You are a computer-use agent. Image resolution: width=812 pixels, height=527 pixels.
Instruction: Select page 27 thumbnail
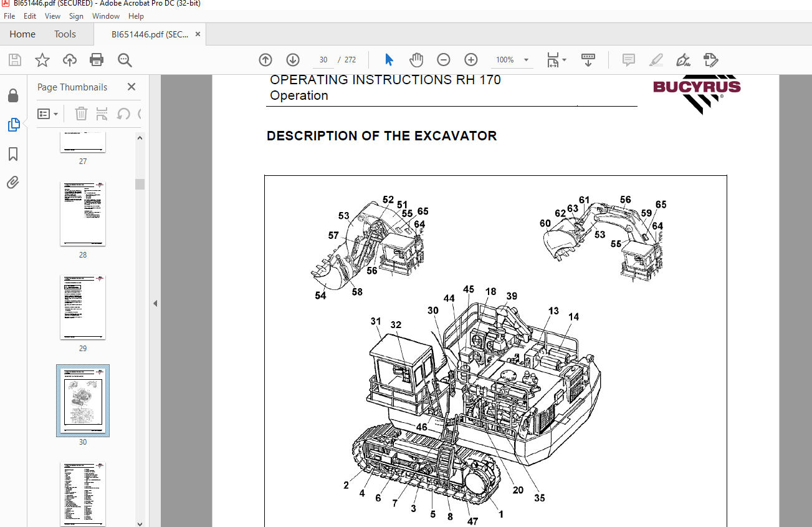click(x=83, y=142)
